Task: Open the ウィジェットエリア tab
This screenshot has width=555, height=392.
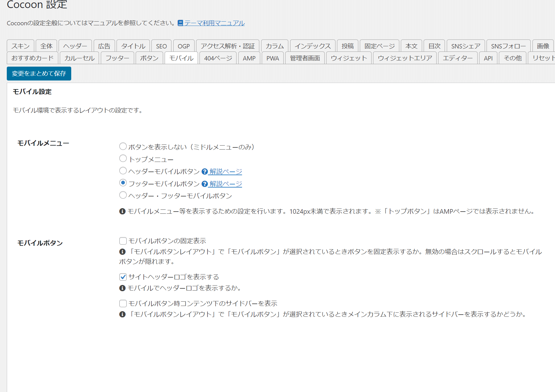Action: click(x=405, y=58)
